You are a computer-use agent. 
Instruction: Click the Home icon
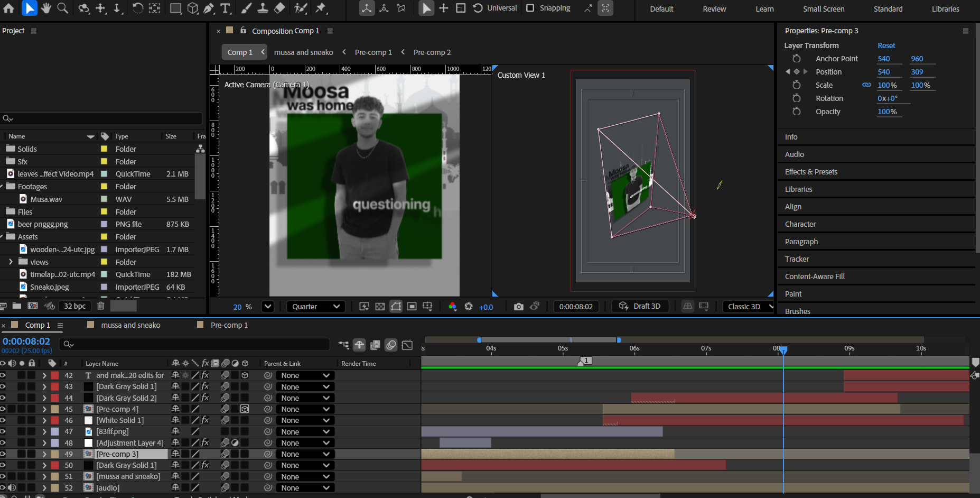(9, 8)
